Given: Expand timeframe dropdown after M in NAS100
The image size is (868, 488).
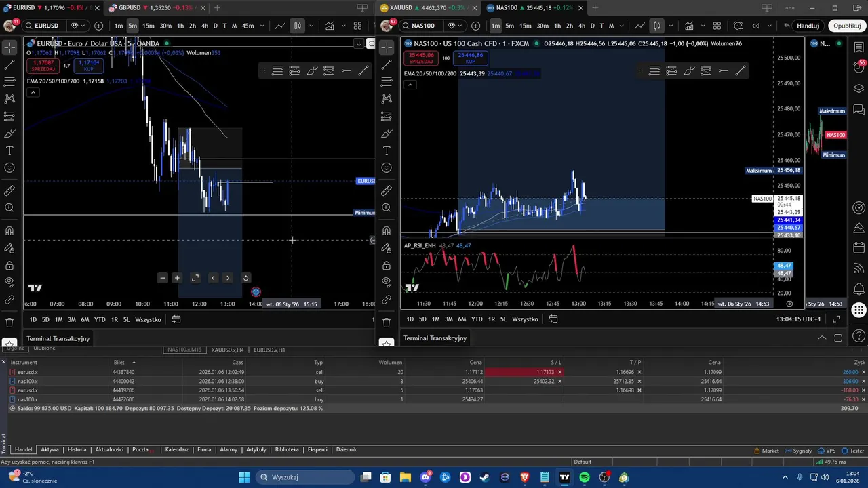Looking at the screenshot, I should (623, 26).
